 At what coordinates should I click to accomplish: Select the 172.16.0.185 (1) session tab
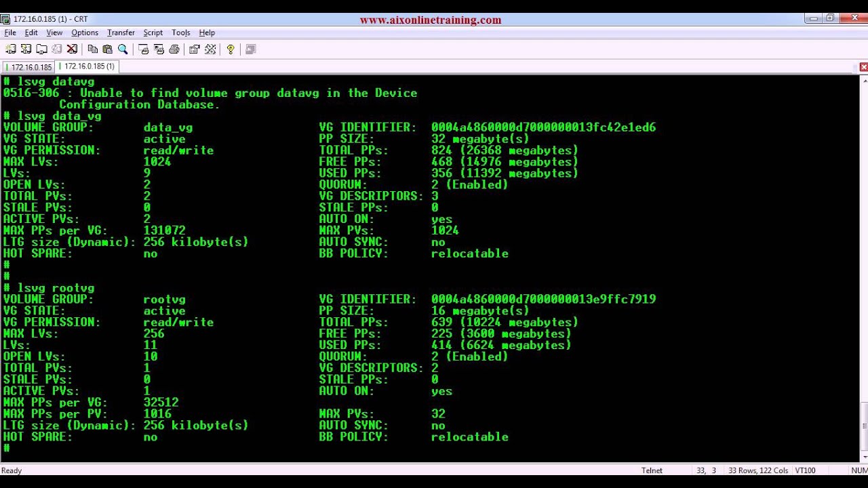pyautogui.click(x=87, y=66)
